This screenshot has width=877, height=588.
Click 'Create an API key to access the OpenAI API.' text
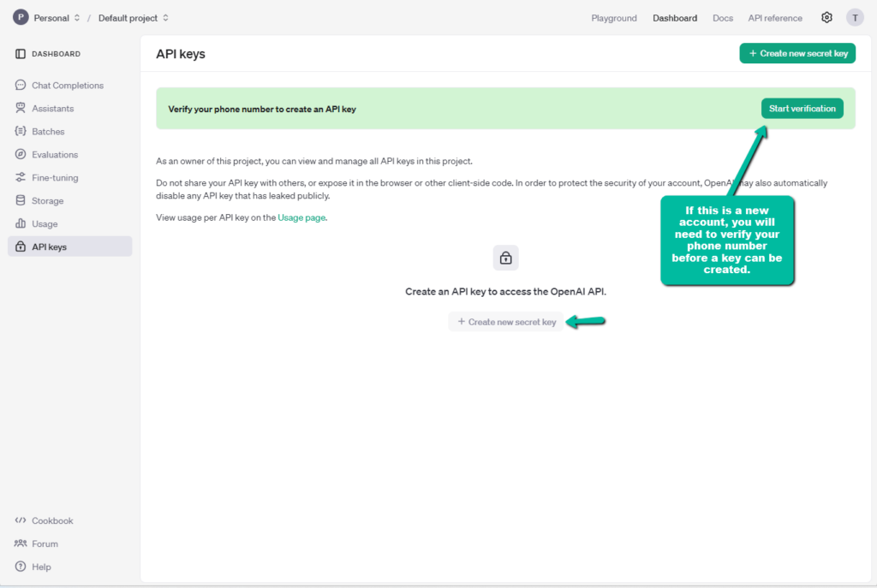[x=505, y=291]
